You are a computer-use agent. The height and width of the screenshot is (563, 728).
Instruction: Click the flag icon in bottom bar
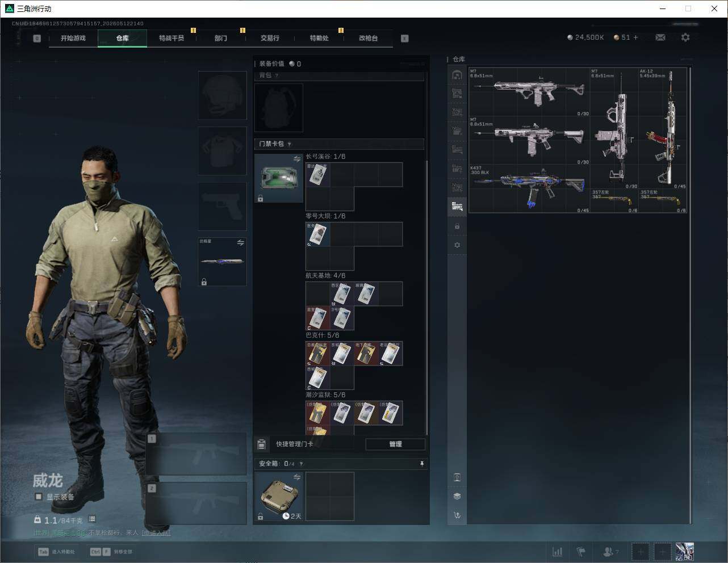(x=581, y=552)
